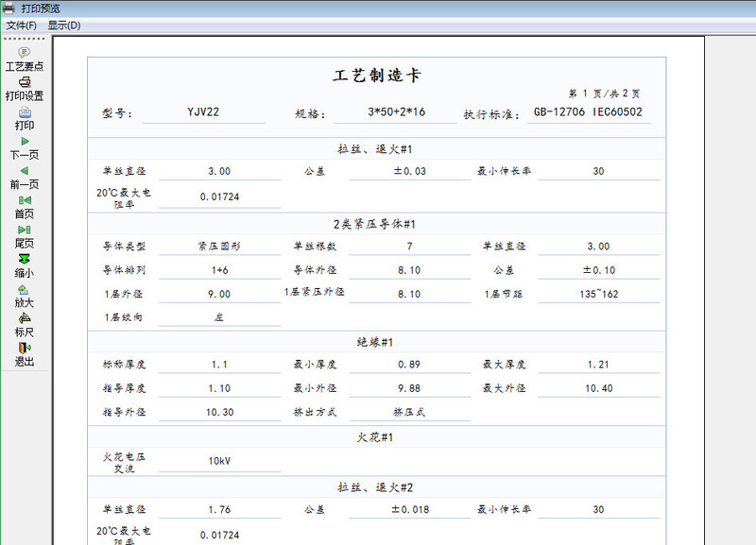Image resolution: width=756 pixels, height=545 pixels.
Task: Go back using 前一页 arrow
Action: pyautogui.click(x=25, y=171)
